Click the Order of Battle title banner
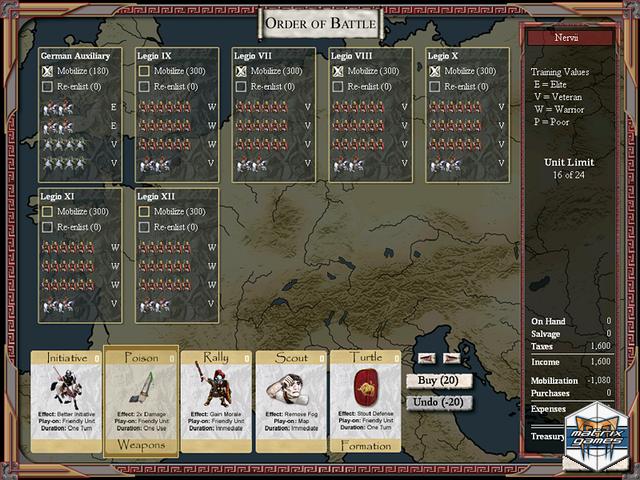Viewport: 640px width, 480px height. click(321, 22)
